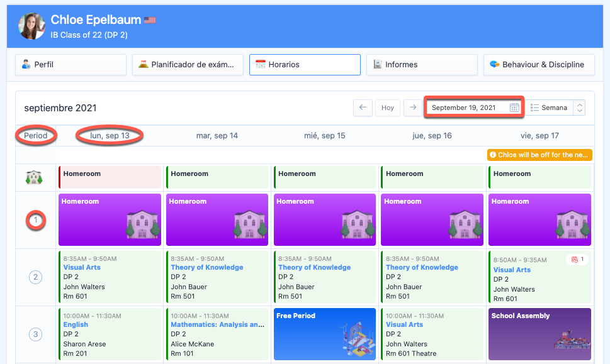Click the stepper arrows beside Semana

580,108
